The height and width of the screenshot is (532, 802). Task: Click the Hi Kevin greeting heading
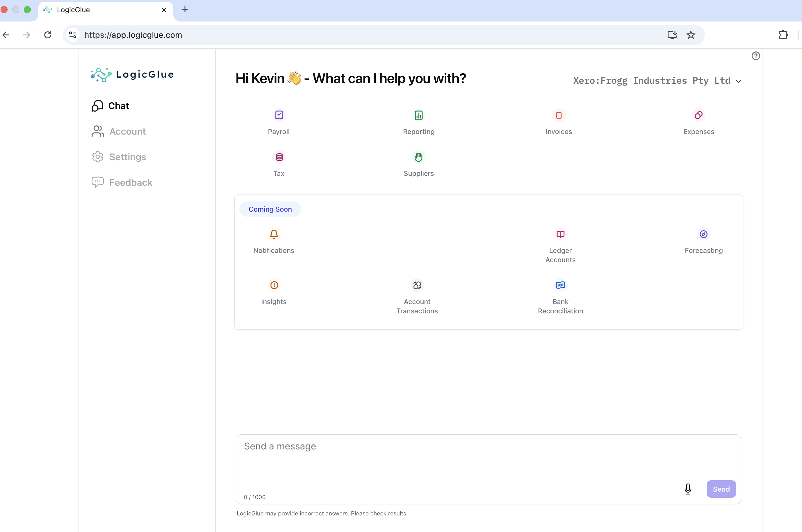point(351,78)
